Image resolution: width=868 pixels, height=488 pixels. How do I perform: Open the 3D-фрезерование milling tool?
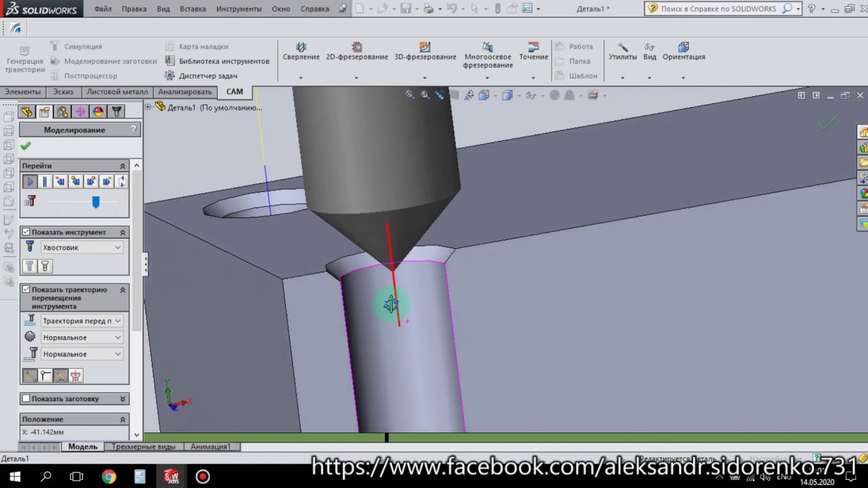pos(425,52)
